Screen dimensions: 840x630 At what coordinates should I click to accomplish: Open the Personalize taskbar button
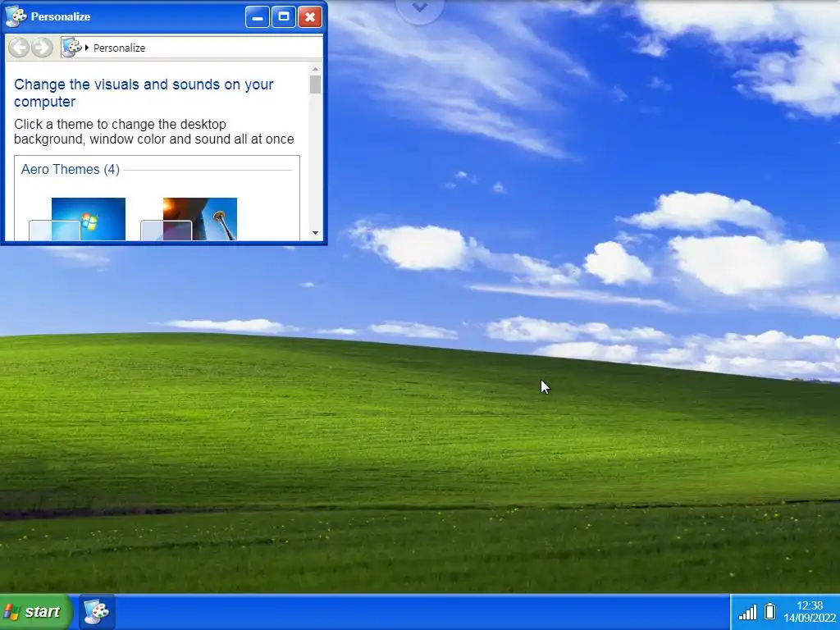(x=97, y=612)
